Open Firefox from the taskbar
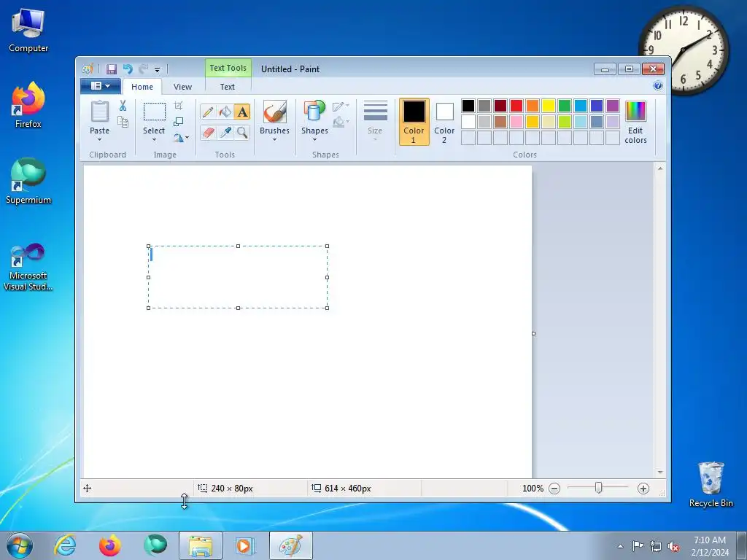Image resolution: width=747 pixels, height=560 pixels. click(109, 545)
